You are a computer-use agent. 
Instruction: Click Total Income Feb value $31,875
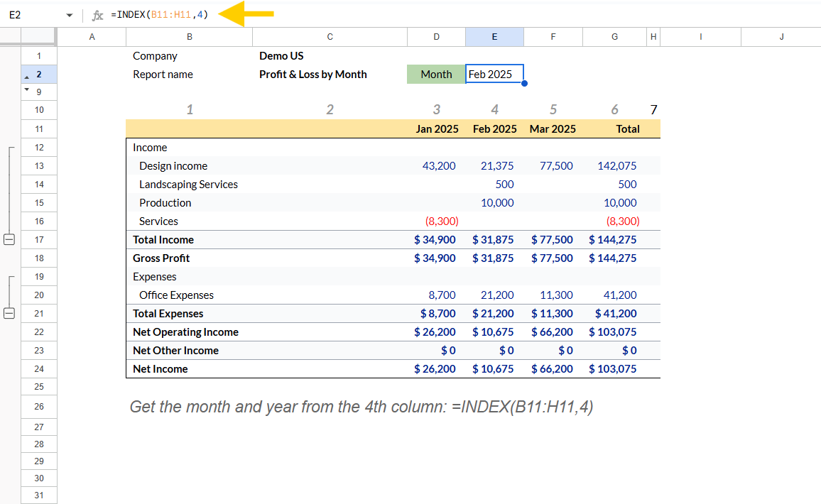[x=493, y=240]
